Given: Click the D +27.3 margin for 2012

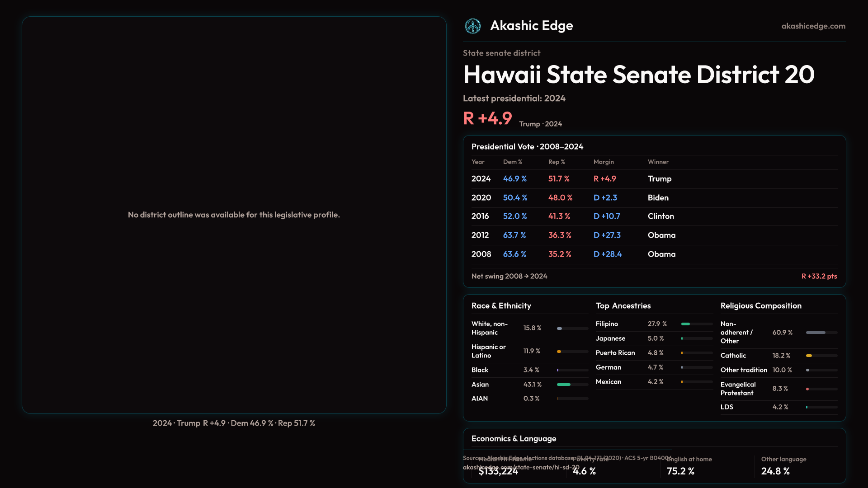Looking at the screenshot, I should point(607,235).
